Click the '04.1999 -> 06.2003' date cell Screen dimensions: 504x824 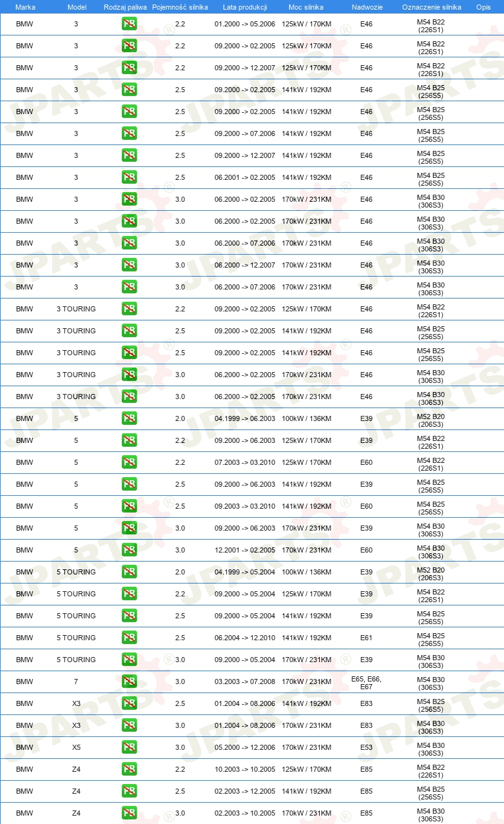pyautogui.click(x=245, y=419)
